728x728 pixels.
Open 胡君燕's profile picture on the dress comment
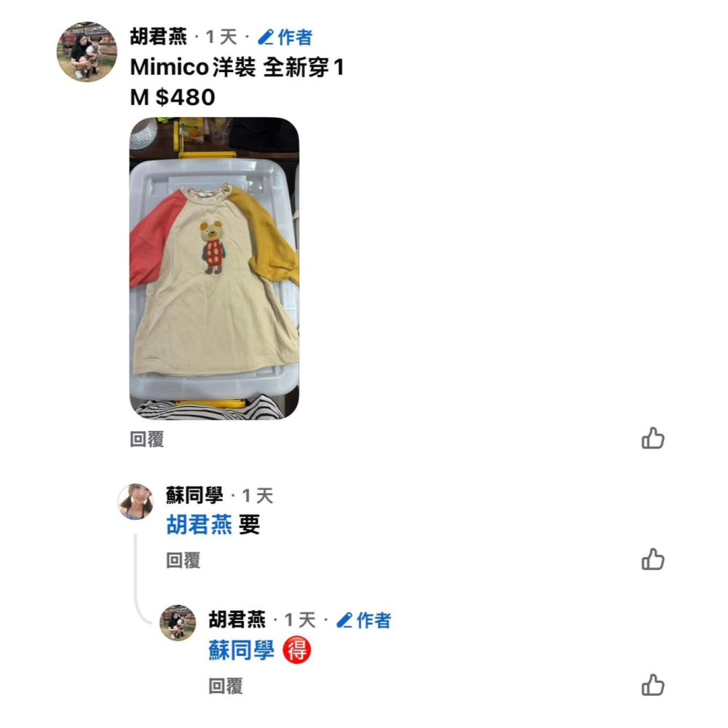click(x=87, y=52)
